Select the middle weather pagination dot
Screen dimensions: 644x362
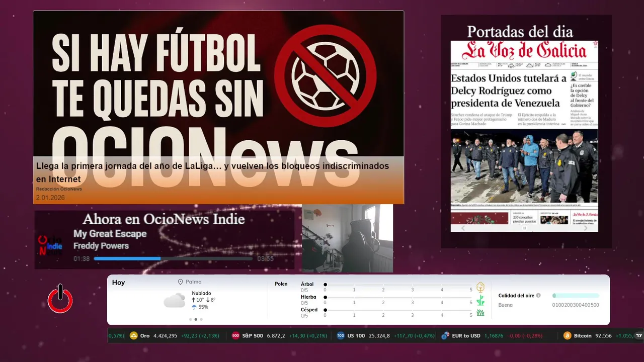point(196,319)
